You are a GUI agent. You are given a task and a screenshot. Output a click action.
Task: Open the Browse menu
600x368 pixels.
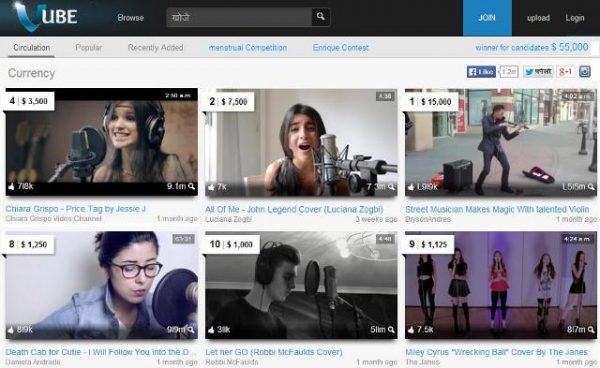coord(130,18)
